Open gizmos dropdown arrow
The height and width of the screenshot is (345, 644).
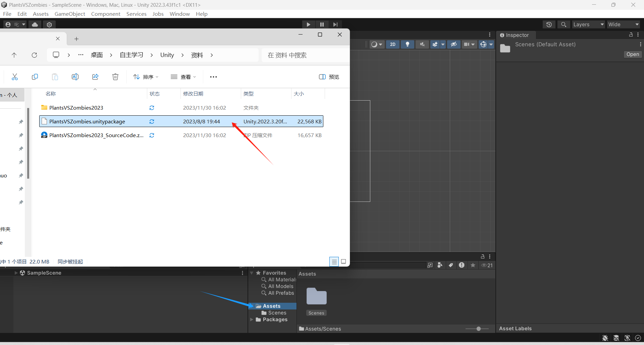click(x=491, y=44)
